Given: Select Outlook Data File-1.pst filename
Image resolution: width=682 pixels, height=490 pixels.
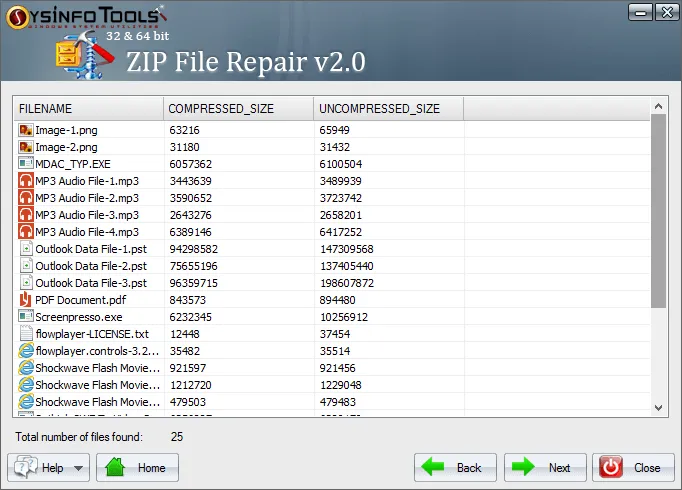Looking at the screenshot, I should [91, 249].
